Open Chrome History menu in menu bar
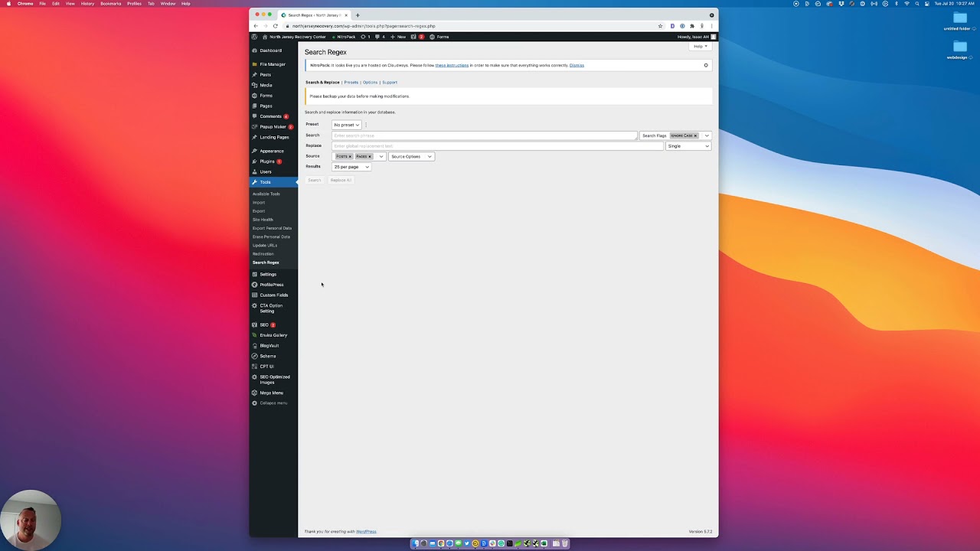980x551 pixels. pyautogui.click(x=87, y=3)
